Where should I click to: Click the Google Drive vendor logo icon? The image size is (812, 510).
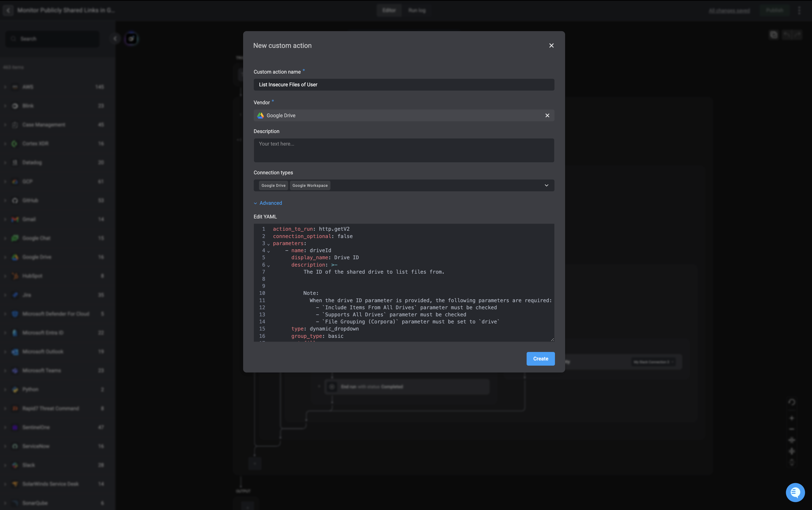260,115
